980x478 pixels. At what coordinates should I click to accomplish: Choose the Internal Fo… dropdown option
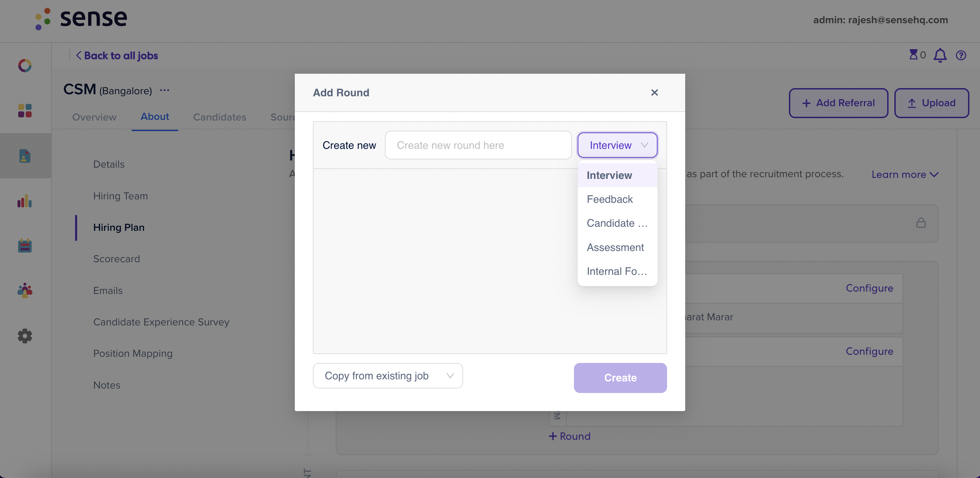coord(617,271)
